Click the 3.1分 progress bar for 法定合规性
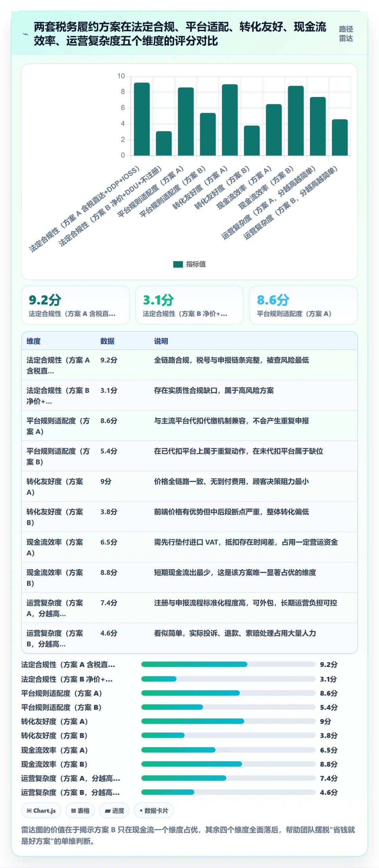The width and height of the screenshot is (379, 868). [x=228, y=679]
